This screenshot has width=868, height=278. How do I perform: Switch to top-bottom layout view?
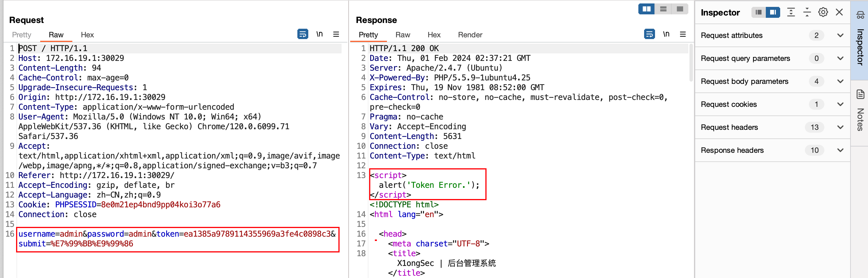click(x=663, y=9)
